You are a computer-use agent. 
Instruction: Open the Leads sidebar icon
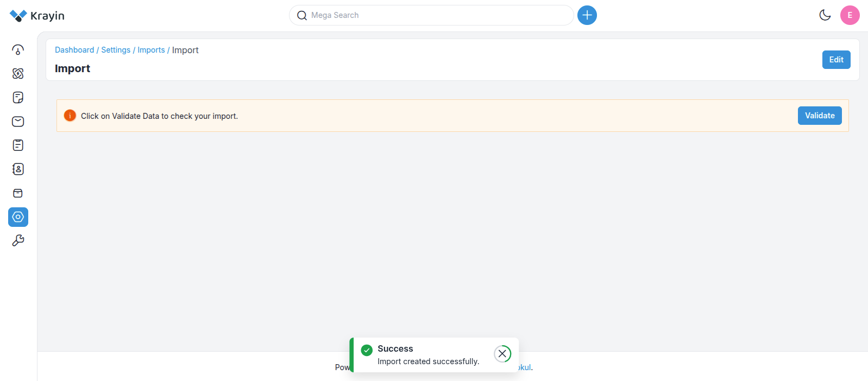tap(18, 74)
